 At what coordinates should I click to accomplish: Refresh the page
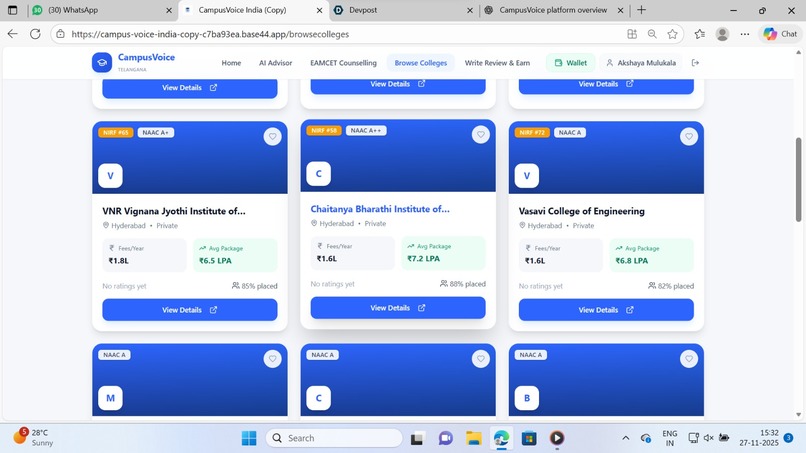point(35,34)
